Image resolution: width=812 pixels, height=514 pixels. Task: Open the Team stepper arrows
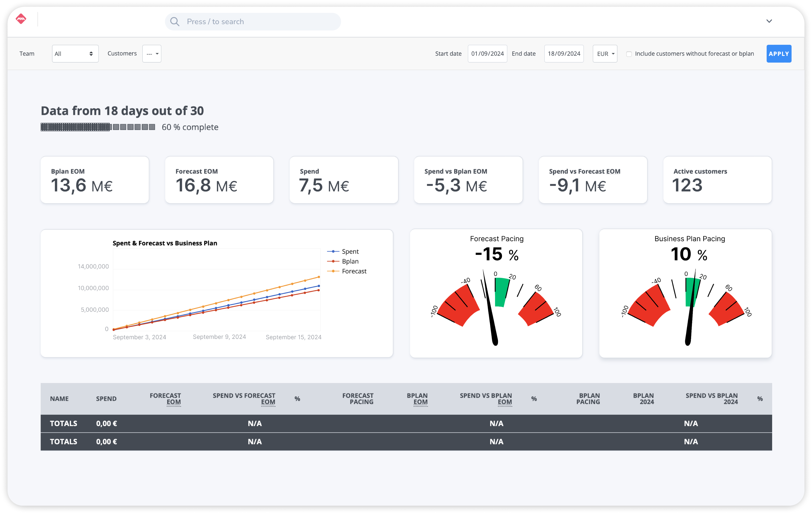(91, 53)
